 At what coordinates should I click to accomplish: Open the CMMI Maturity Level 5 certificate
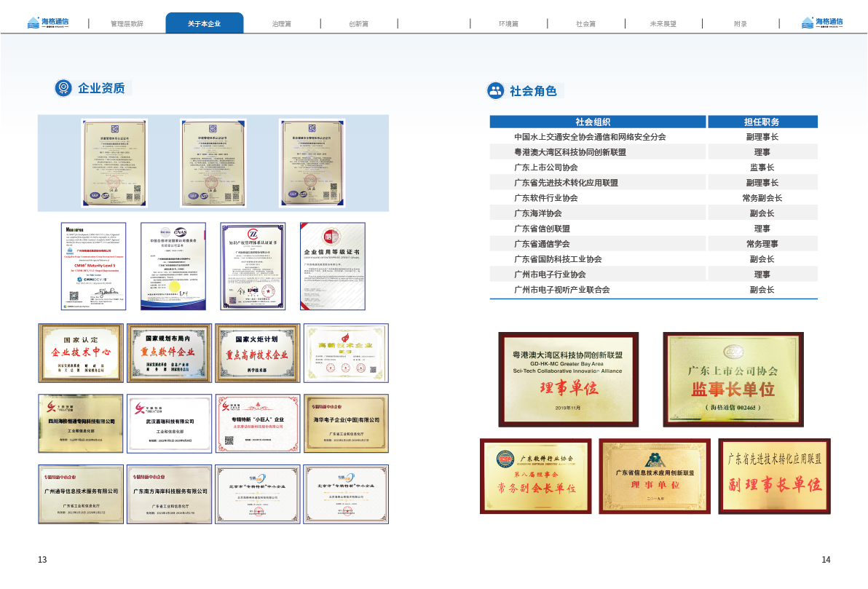93,266
